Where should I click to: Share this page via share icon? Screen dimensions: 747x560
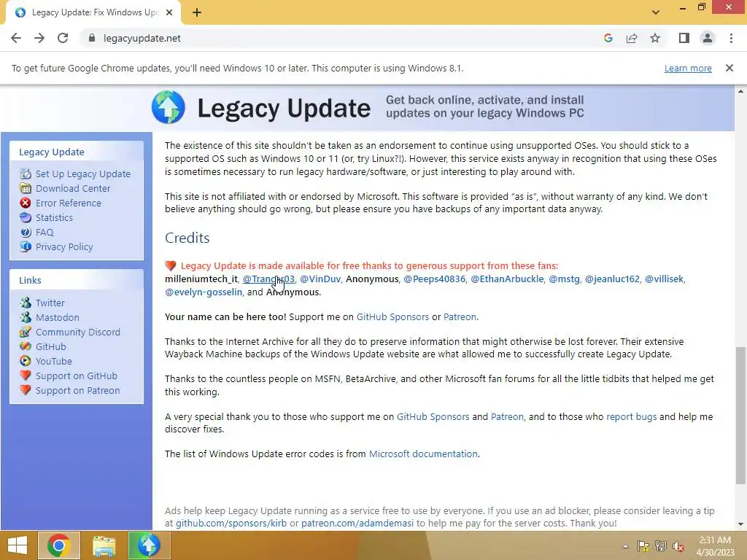632,38
